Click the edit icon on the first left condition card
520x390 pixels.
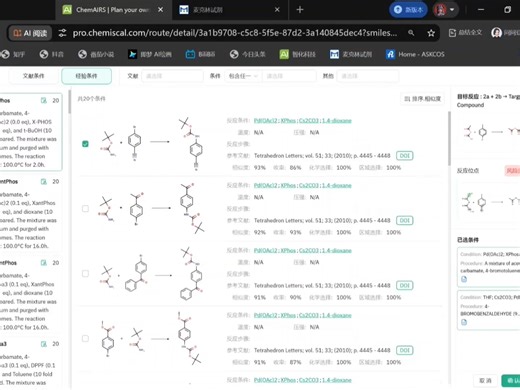tap(44, 100)
